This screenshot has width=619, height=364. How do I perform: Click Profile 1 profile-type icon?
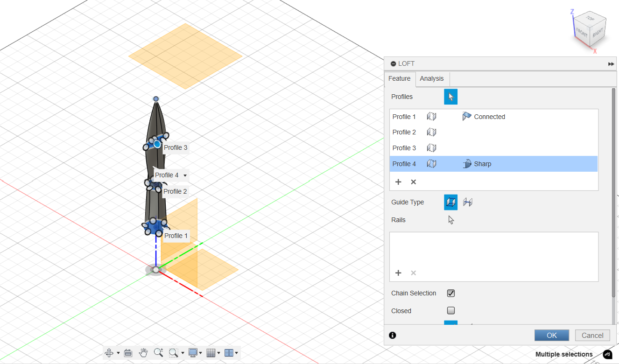(432, 117)
